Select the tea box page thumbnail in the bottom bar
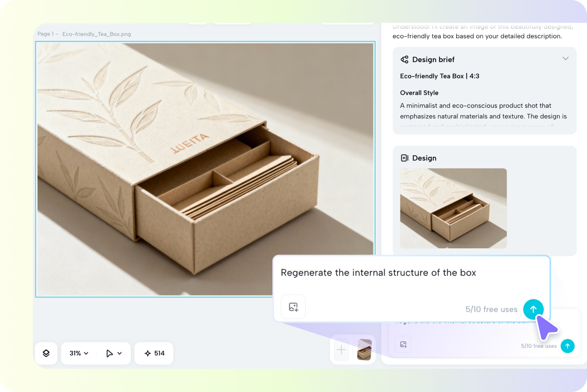 click(364, 349)
